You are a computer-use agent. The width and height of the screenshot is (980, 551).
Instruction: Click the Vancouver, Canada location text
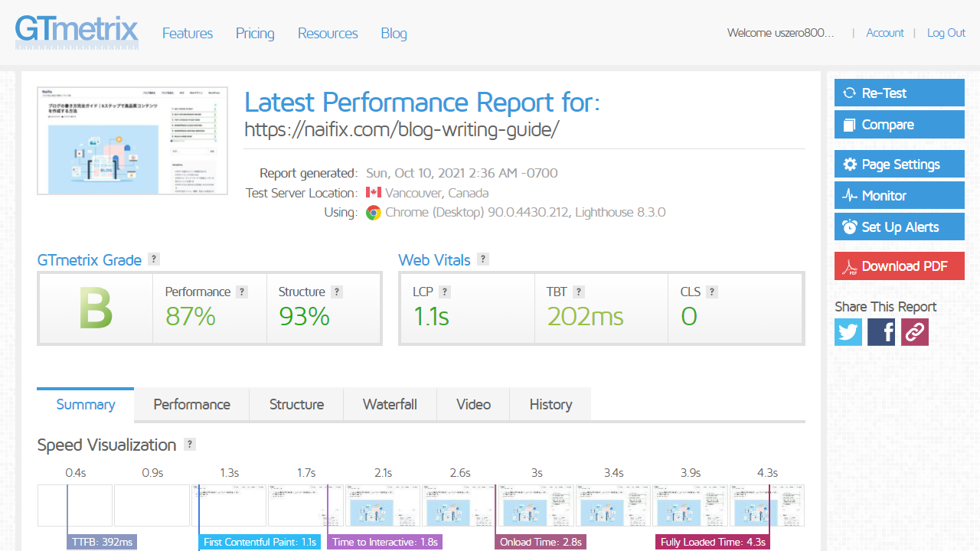[x=436, y=193]
